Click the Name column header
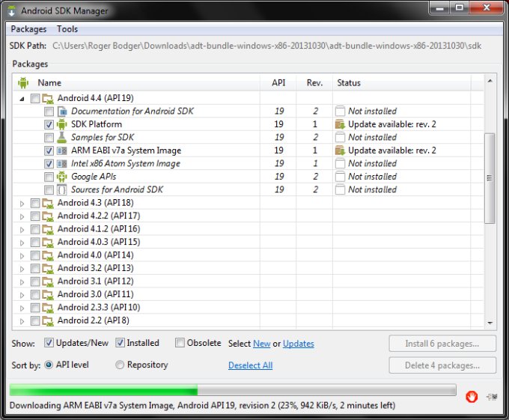 (x=136, y=83)
